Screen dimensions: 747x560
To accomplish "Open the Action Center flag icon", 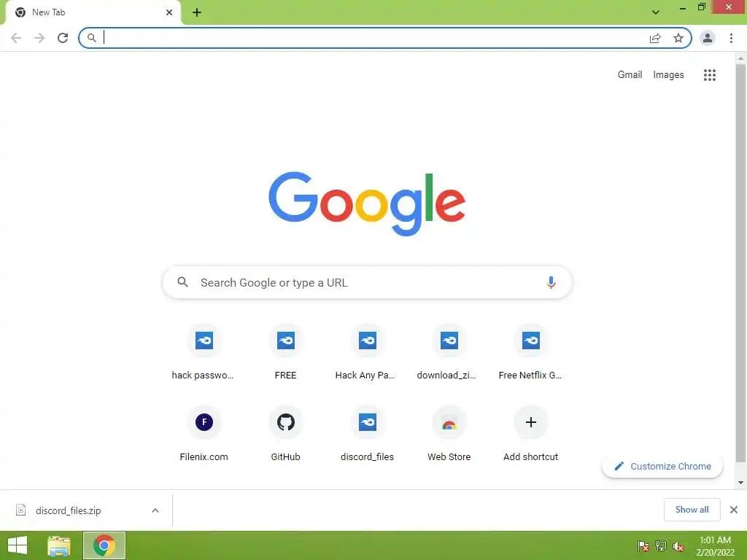I will click(643, 546).
